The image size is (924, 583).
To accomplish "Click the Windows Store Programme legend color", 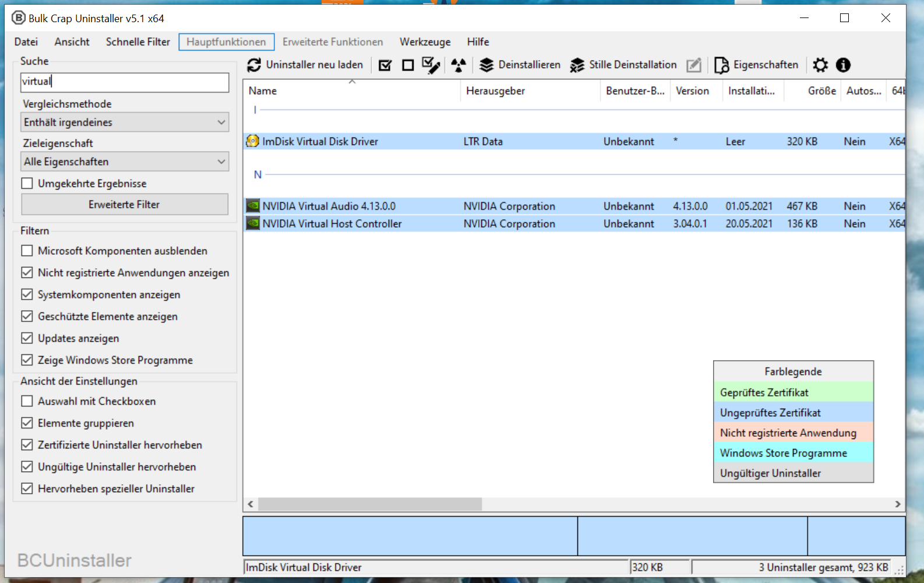I will (793, 453).
